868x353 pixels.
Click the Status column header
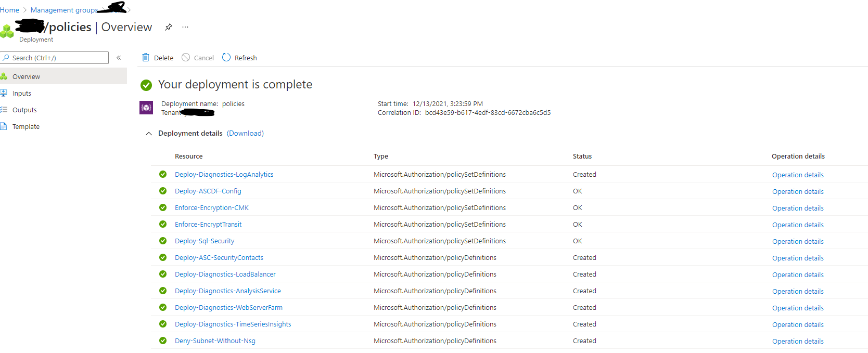pos(582,156)
